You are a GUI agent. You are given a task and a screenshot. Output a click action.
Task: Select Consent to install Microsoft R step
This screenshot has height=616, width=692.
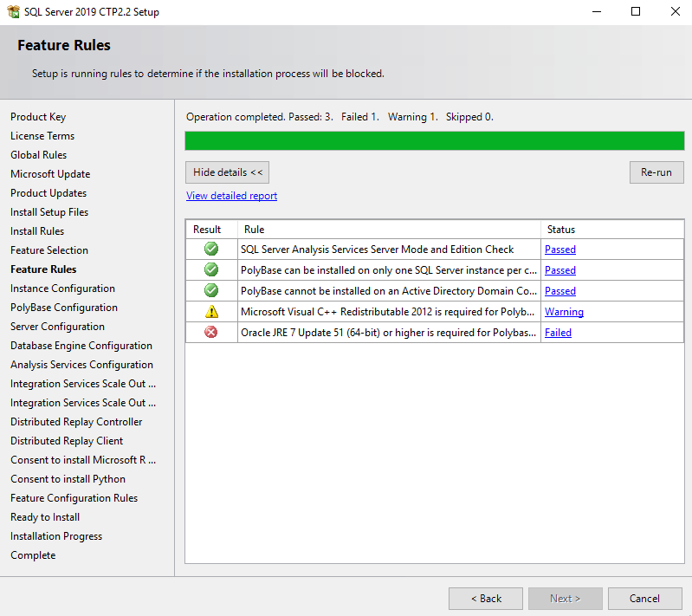pos(83,460)
